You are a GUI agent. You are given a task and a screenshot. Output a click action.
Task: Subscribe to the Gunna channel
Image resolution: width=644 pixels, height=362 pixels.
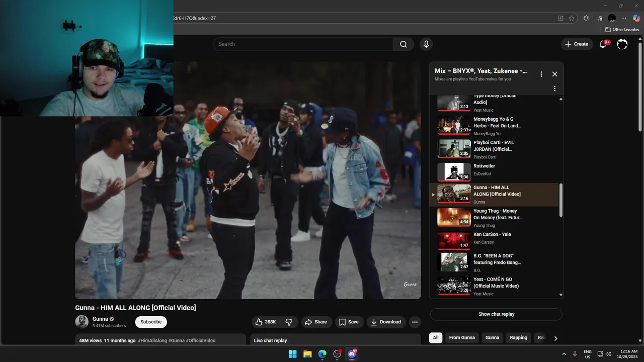[151, 322]
